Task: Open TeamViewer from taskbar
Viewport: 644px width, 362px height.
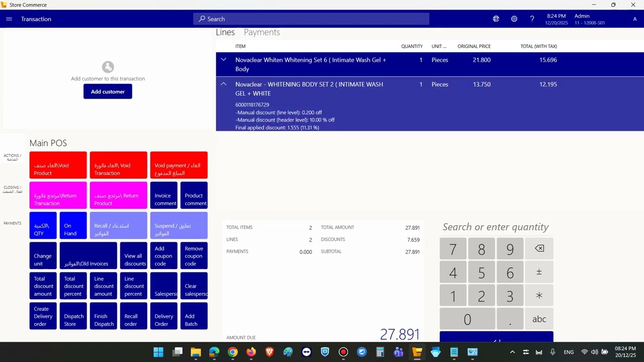Action: click(306, 352)
